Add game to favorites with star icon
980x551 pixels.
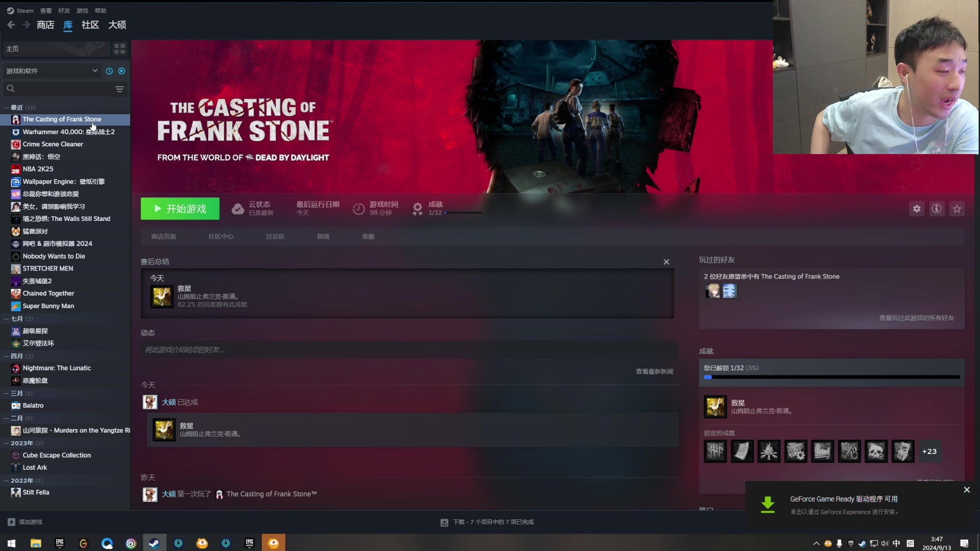point(957,209)
